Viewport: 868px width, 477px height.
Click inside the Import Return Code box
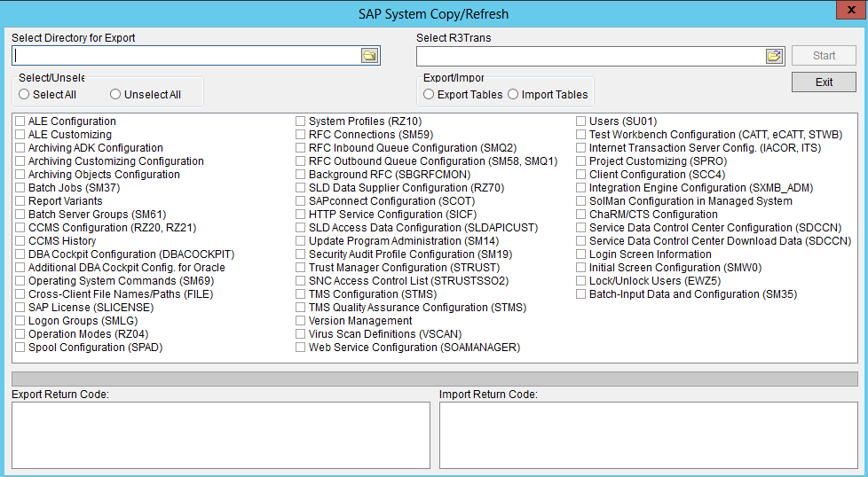click(648, 435)
